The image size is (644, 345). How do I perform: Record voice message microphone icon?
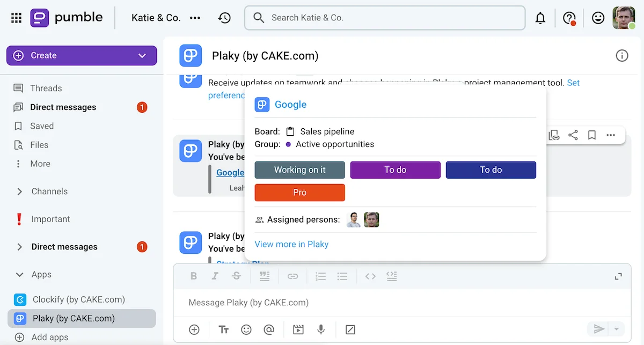click(x=321, y=329)
